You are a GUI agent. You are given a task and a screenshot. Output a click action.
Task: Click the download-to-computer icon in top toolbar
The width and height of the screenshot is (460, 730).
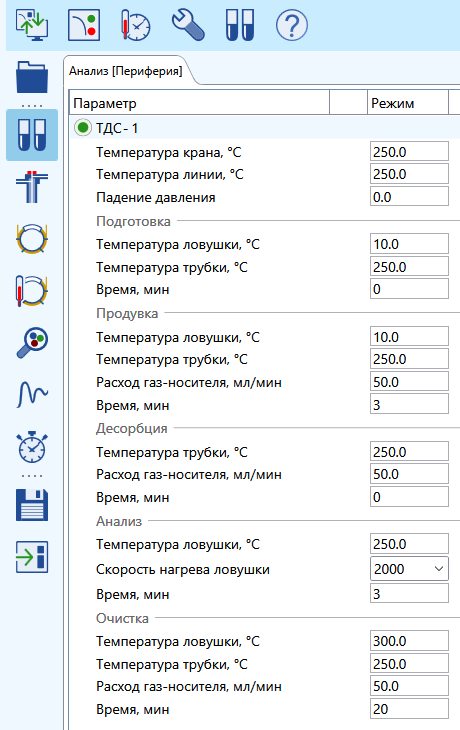pyautogui.click(x=31, y=25)
